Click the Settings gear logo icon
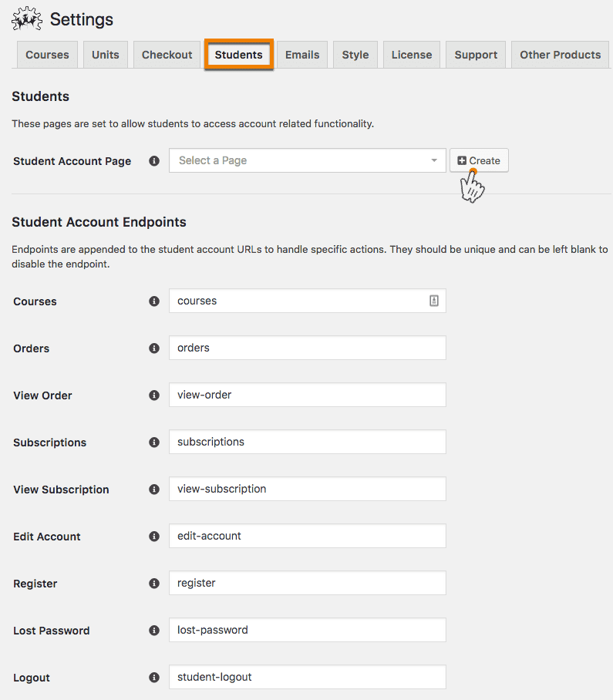613x700 pixels. point(27,19)
